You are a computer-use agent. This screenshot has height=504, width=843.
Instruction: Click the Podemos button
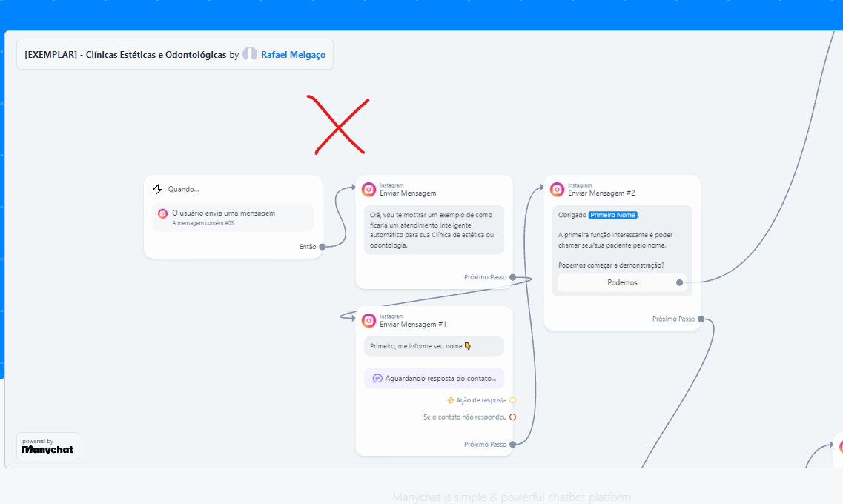pos(622,282)
